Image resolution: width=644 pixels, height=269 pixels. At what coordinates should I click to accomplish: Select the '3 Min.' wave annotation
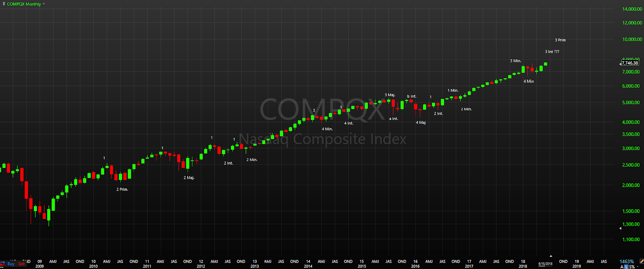tap(516, 61)
